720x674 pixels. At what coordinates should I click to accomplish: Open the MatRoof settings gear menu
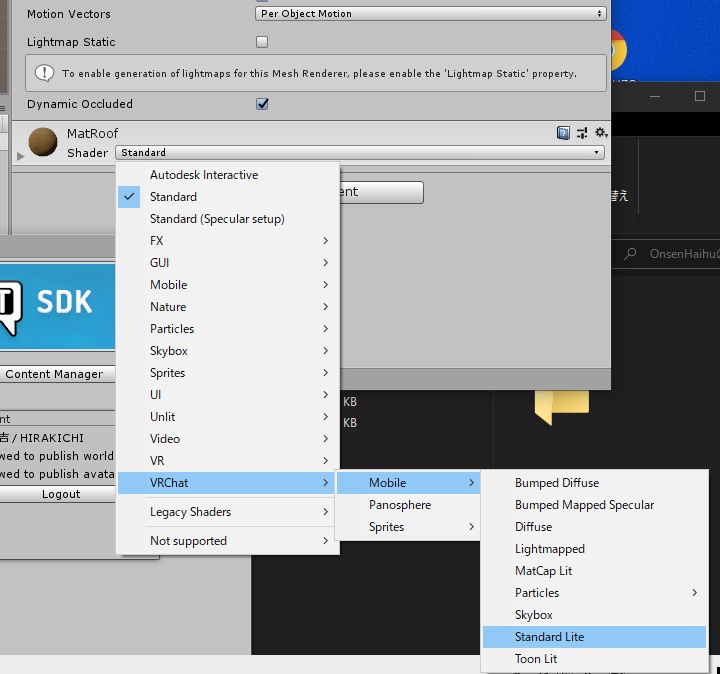pyautogui.click(x=601, y=133)
